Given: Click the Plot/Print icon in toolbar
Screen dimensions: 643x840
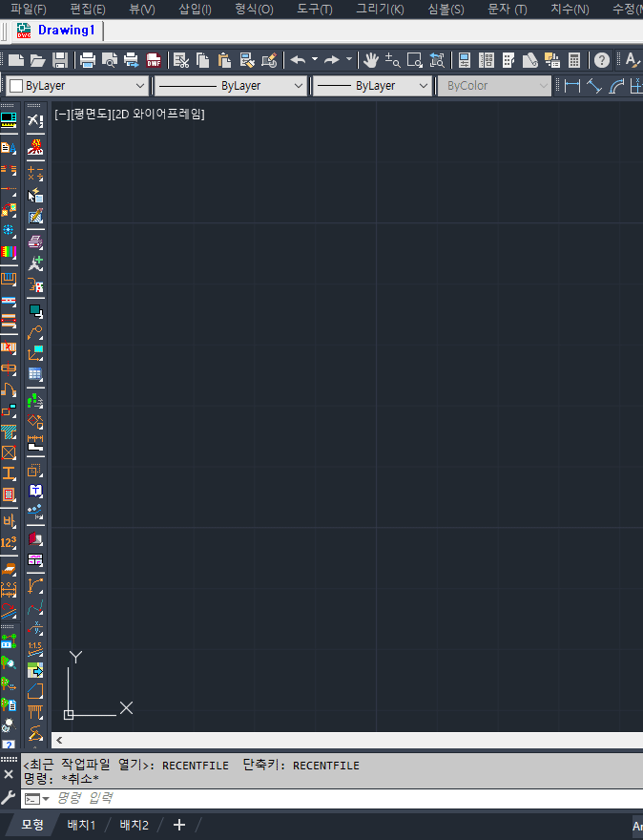Looking at the screenshot, I should point(88,59).
